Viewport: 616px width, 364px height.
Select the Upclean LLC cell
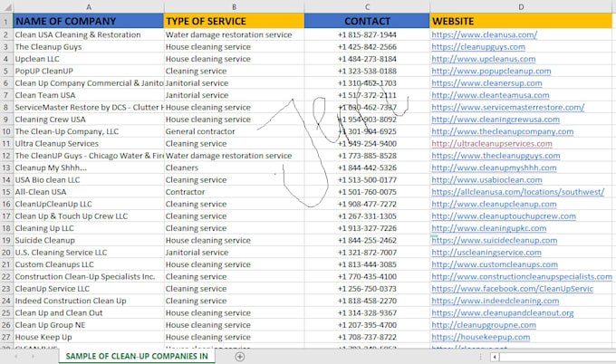point(89,59)
